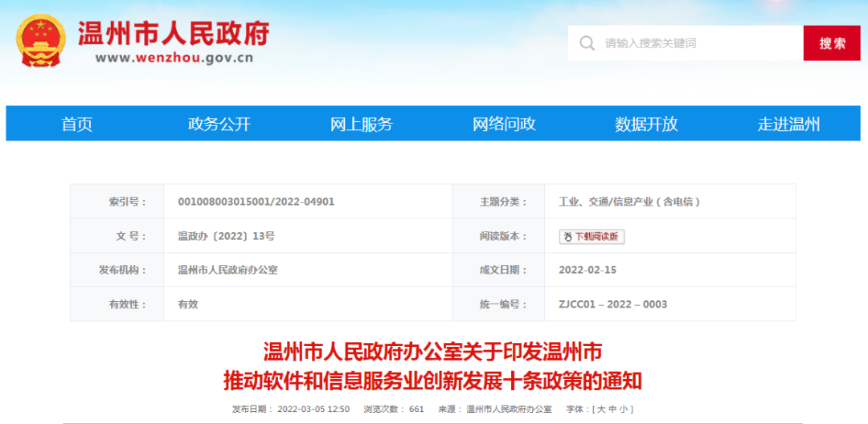Select unified number ZJCC01 – 2022 – 0003

pos(612,304)
